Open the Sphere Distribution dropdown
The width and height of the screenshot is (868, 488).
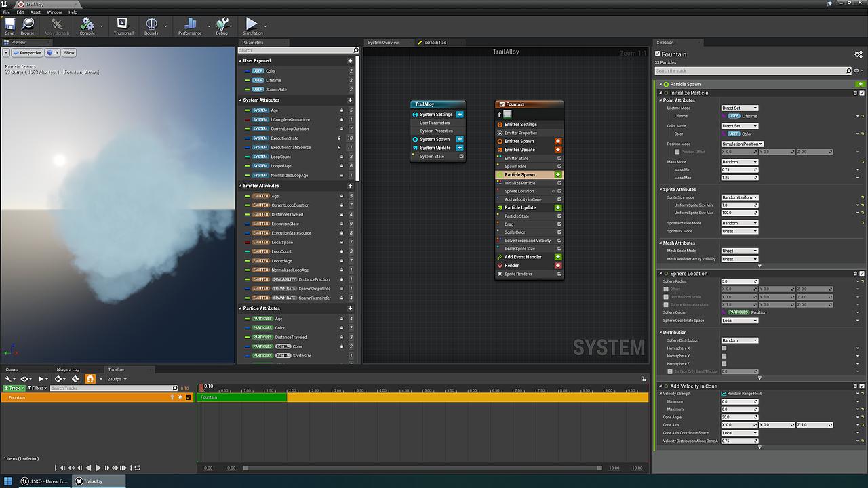(x=739, y=340)
